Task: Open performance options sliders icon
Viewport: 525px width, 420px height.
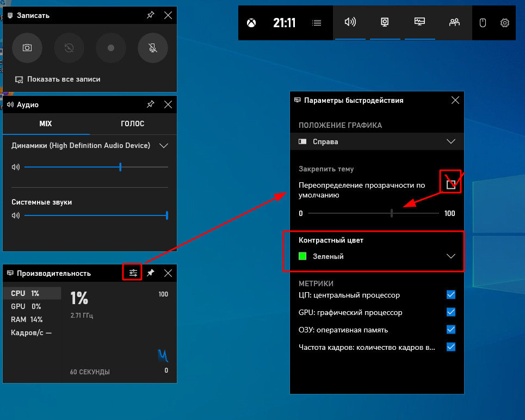Action: click(133, 273)
